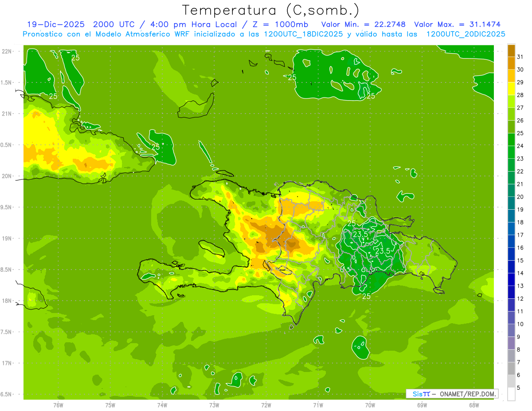This screenshot has height=411, width=532.
Task: Pick the light-orange swatch between 29 and 30
Action: pyautogui.click(x=511, y=76)
